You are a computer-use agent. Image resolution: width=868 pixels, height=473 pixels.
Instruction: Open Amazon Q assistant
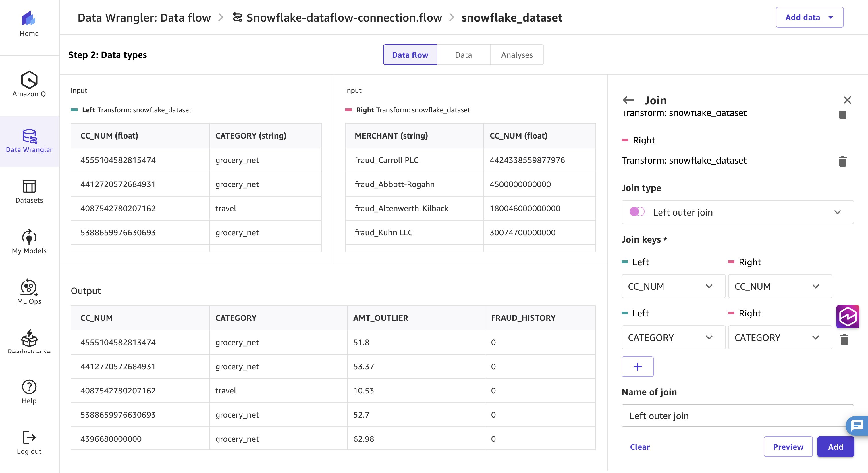coord(29,84)
